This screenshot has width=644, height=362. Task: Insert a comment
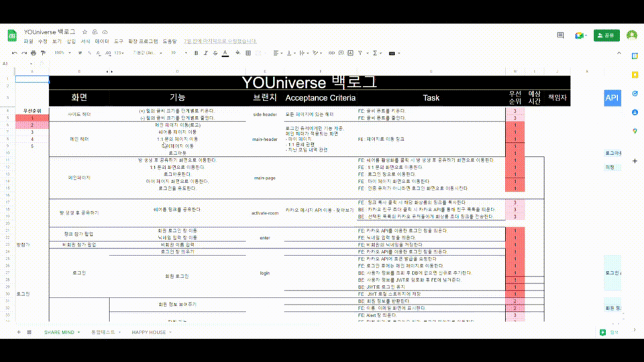[x=341, y=53]
